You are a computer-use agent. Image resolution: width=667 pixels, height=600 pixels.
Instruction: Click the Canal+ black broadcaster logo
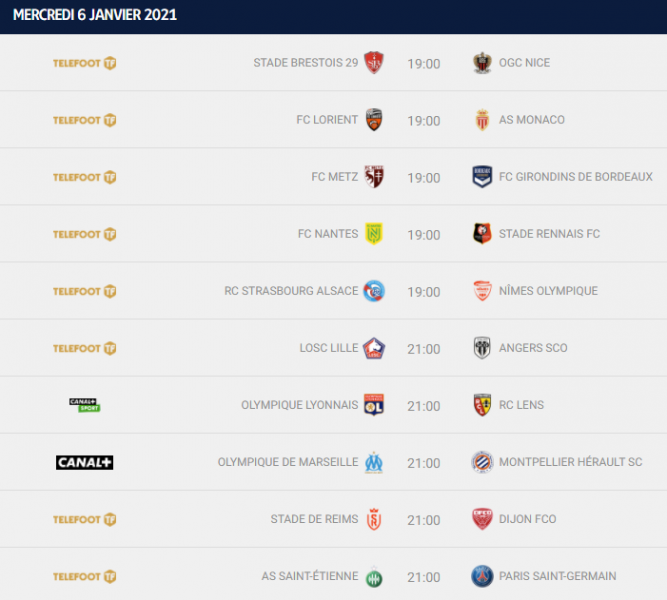[84, 462]
